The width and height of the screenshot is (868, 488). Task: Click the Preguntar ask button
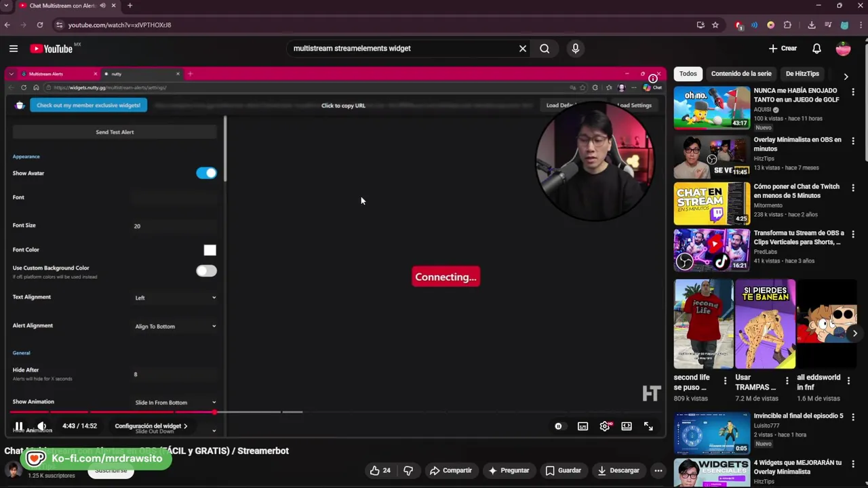(x=509, y=470)
